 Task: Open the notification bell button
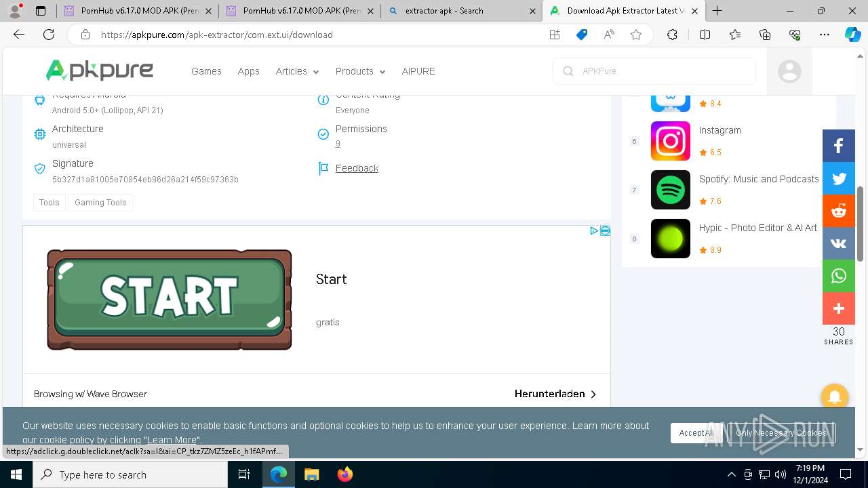835,397
